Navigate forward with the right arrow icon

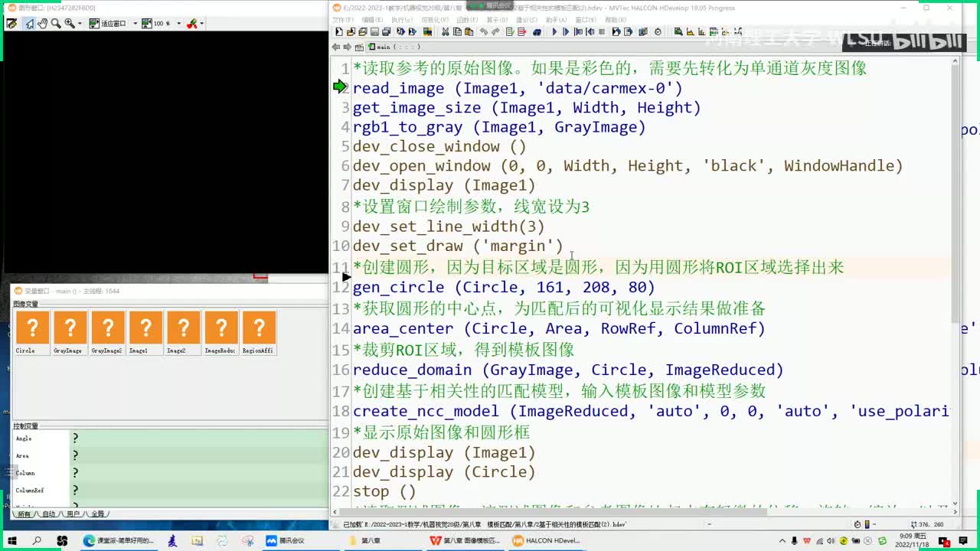pyautogui.click(x=347, y=47)
